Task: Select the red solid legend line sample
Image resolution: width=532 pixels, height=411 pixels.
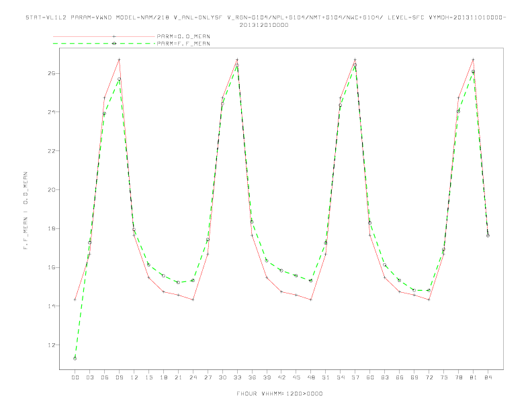Action: pos(104,36)
